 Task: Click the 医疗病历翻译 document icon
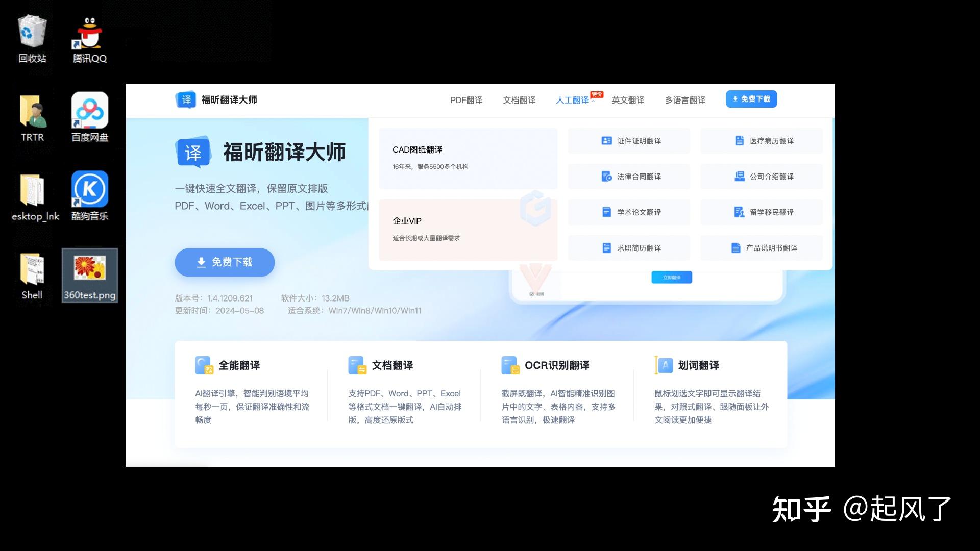click(739, 141)
